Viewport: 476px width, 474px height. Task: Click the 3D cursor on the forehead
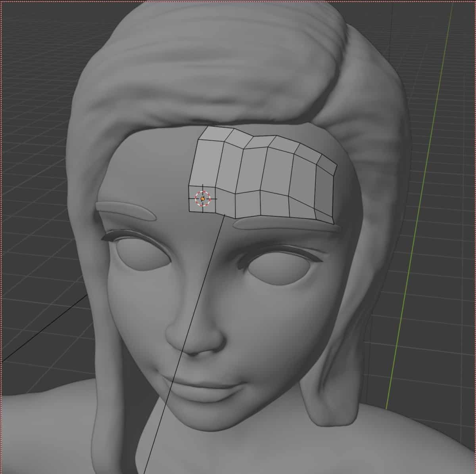[x=202, y=198]
